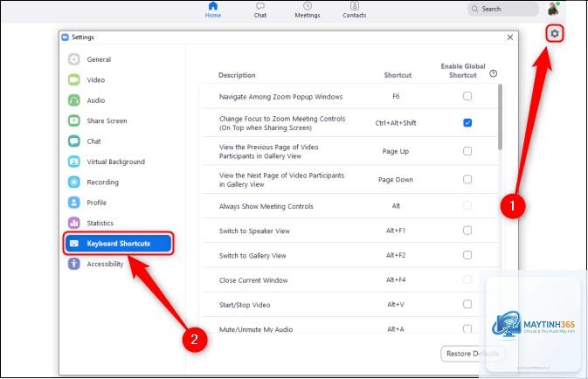Click the Shortcut column header
588x379 pixels.
coord(398,75)
